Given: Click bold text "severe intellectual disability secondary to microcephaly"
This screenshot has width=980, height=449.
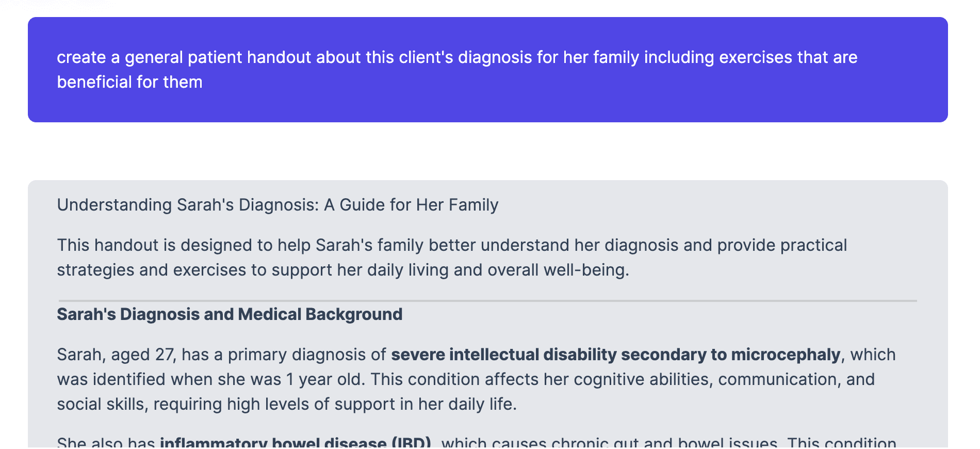Looking at the screenshot, I should point(616,355).
